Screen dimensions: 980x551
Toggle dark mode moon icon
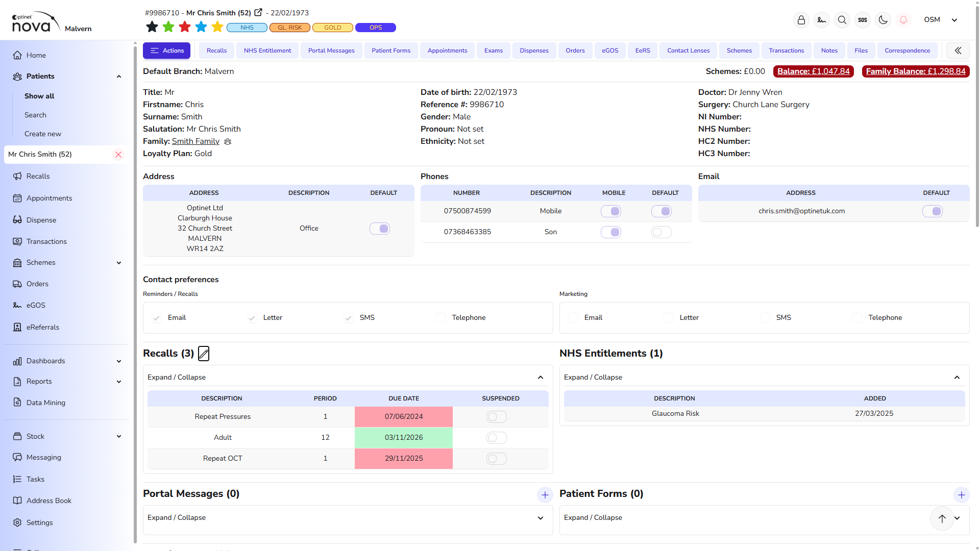[883, 20]
